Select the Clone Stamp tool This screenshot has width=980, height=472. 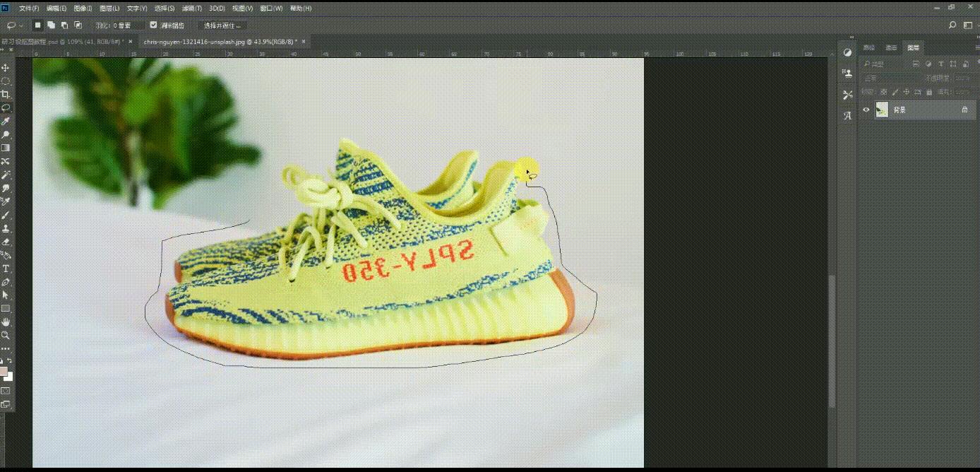pos(6,229)
